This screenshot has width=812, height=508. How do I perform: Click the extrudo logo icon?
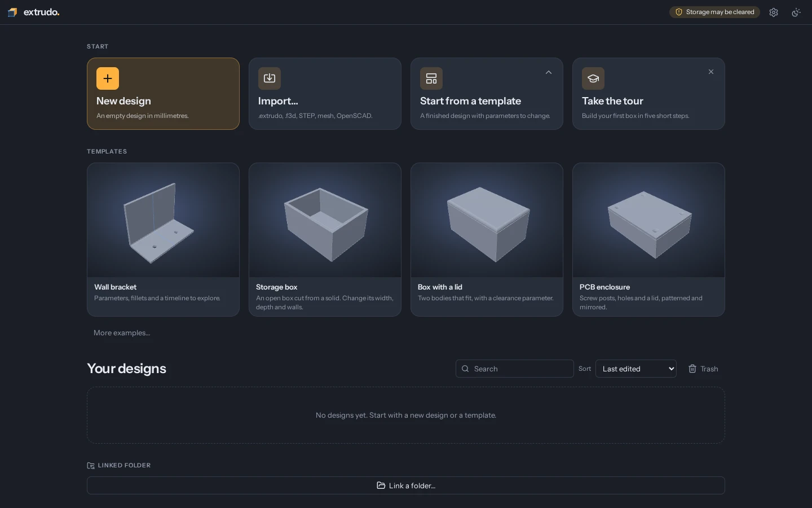[x=12, y=12]
